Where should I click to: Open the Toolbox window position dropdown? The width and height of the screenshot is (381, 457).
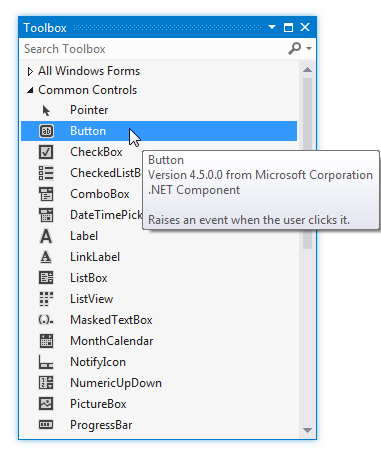click(272, 27)
